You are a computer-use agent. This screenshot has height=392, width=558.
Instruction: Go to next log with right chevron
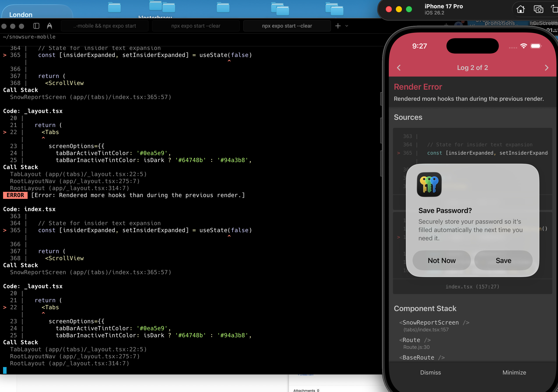click(x=547, y=68)
